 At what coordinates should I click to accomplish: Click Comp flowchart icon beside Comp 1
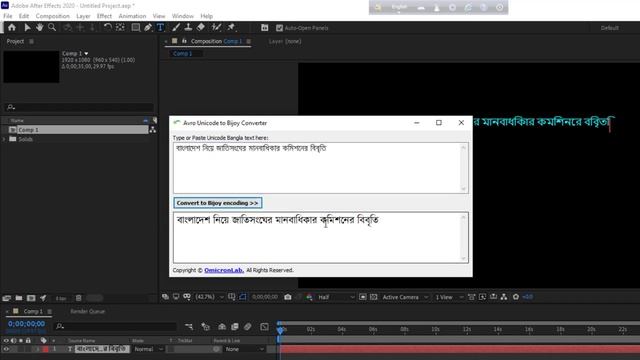click(153, 130)
